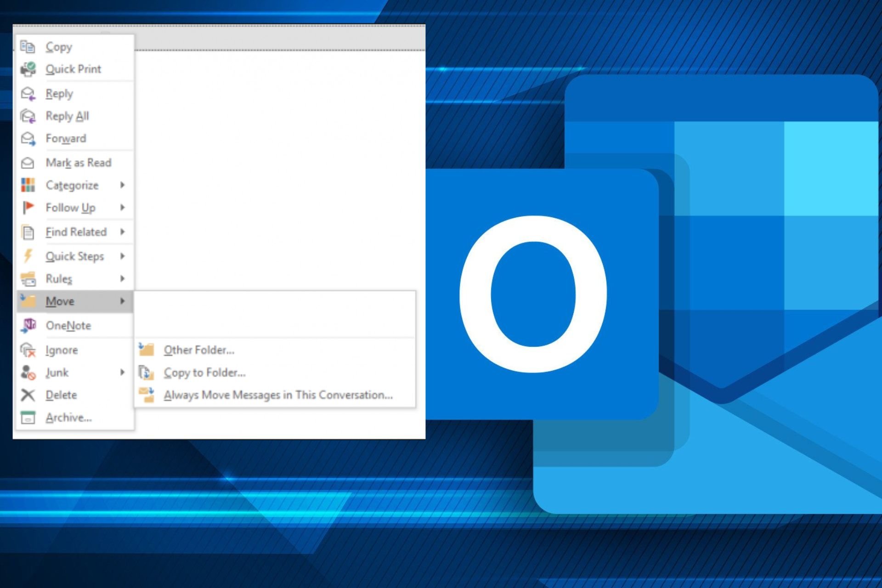Click the Archive box icon

pyautogui.click(x=28, y=418)
